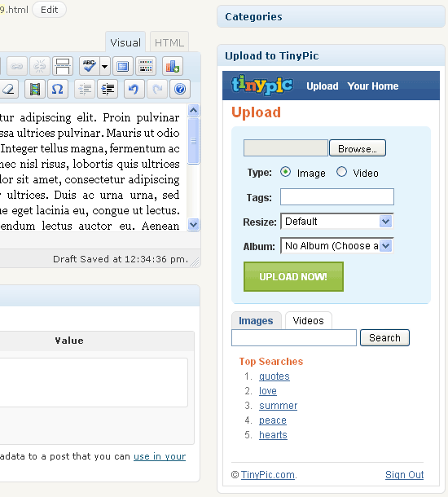448x497 pixels.
Task: Open the spellcheck language dropdown arrow
Action: coord(105,66)
